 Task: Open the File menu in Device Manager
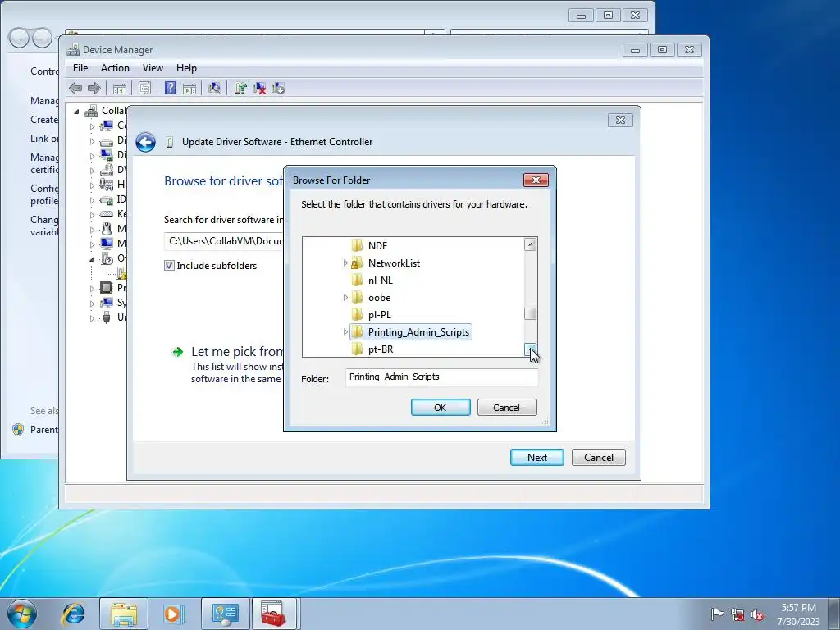click(x=80, y=68)
